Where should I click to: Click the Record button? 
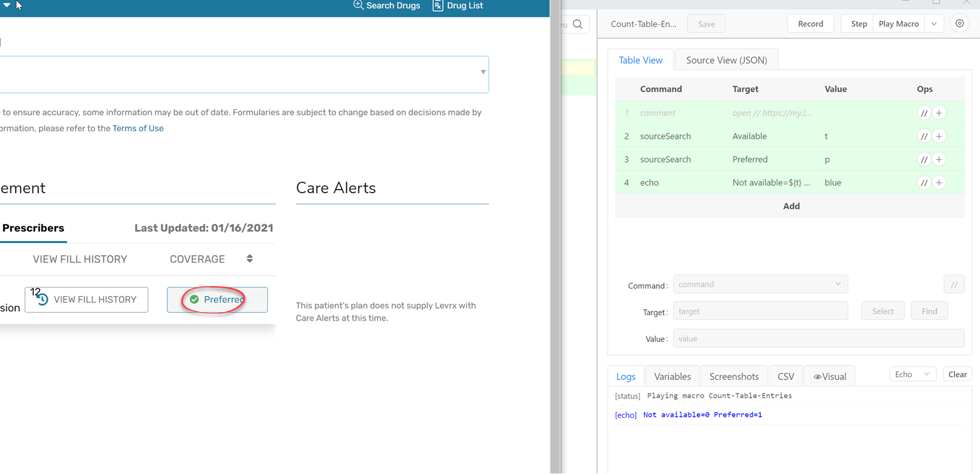(810, 24)
